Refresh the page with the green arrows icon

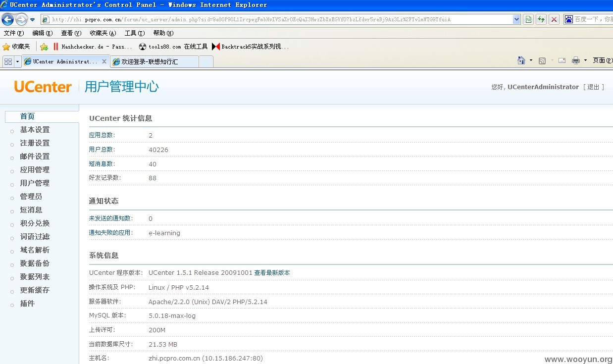pyautogui.click(x=541, y=19)
